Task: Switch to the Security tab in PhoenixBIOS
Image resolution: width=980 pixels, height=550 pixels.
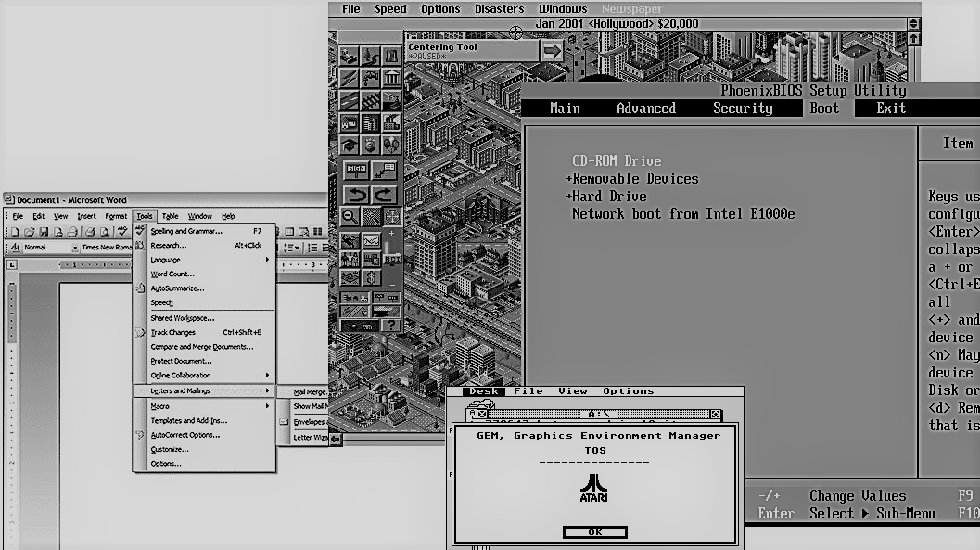Action: coord(742,109)
